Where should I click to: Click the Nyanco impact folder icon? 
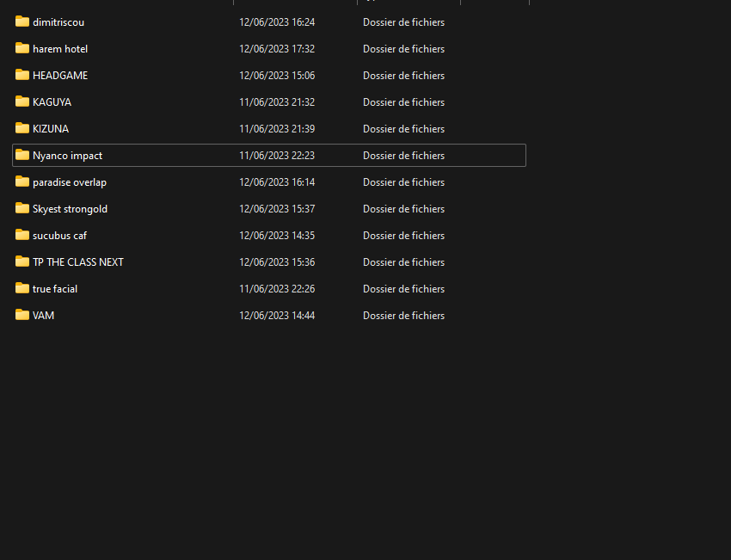(22, 155)
